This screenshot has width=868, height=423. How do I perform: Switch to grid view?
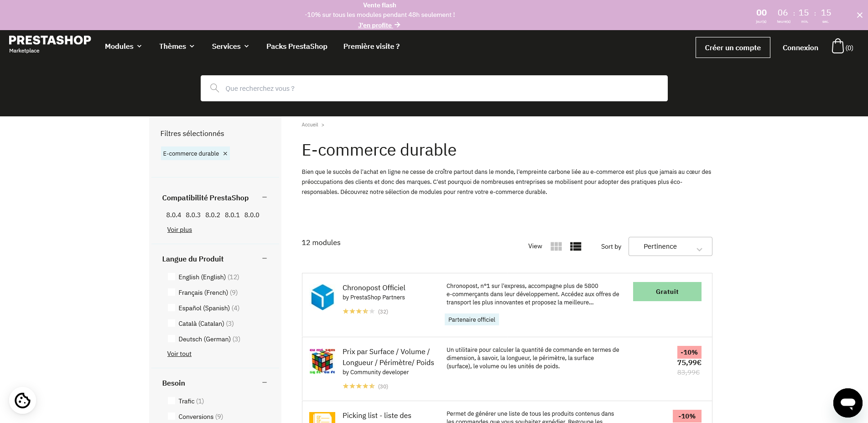pos(556,246)
